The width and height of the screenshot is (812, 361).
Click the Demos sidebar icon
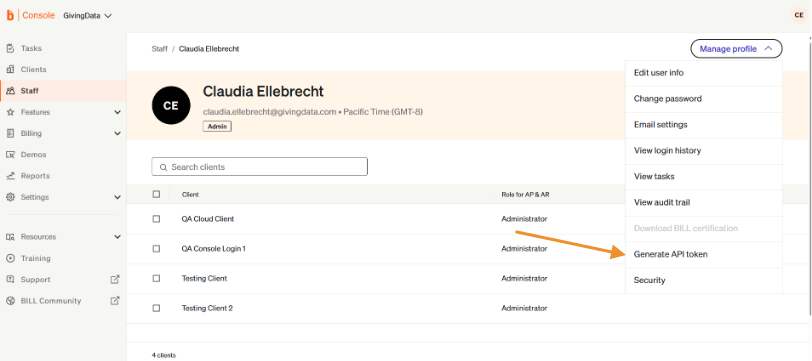click(10, 154)
